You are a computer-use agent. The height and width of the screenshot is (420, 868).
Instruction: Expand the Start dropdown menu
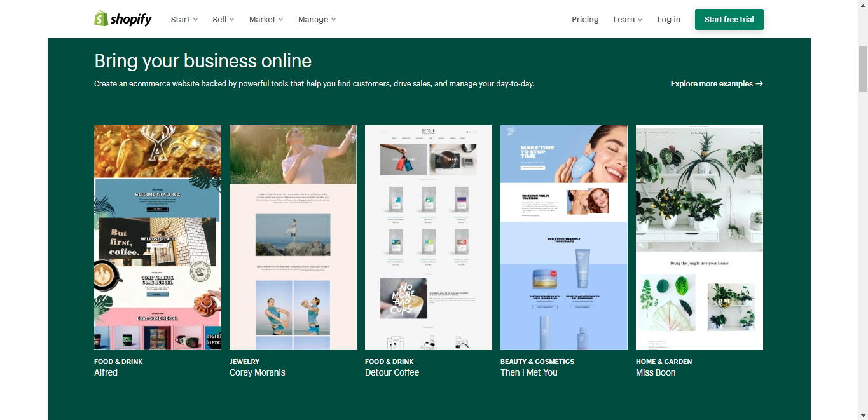click(184, 20)
